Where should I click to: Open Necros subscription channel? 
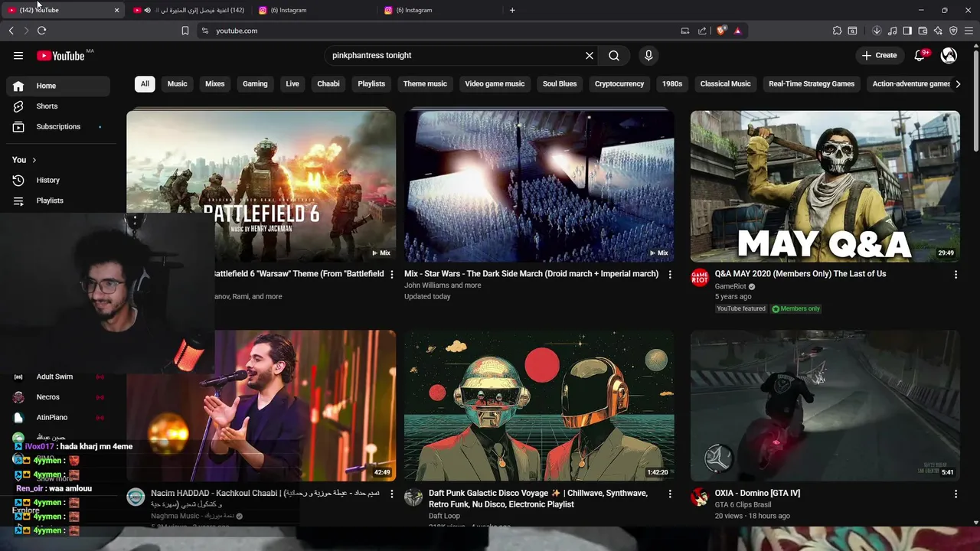(x=58, y=397)
